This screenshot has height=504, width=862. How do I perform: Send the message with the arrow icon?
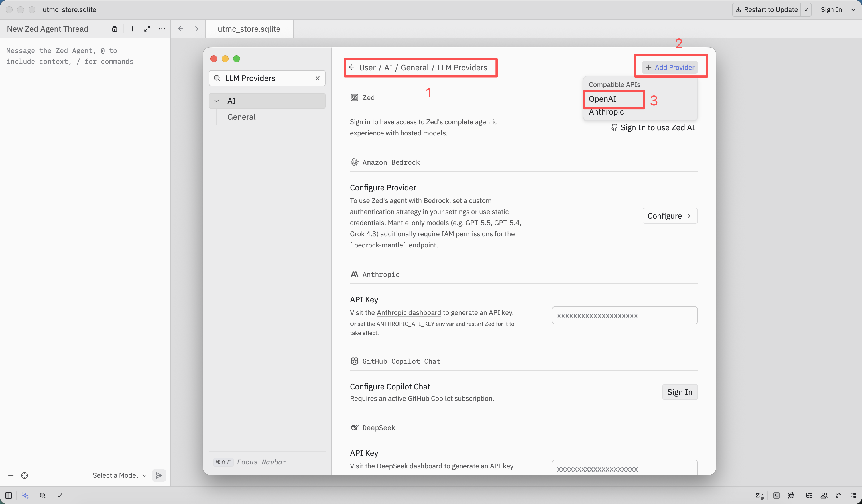159,475
